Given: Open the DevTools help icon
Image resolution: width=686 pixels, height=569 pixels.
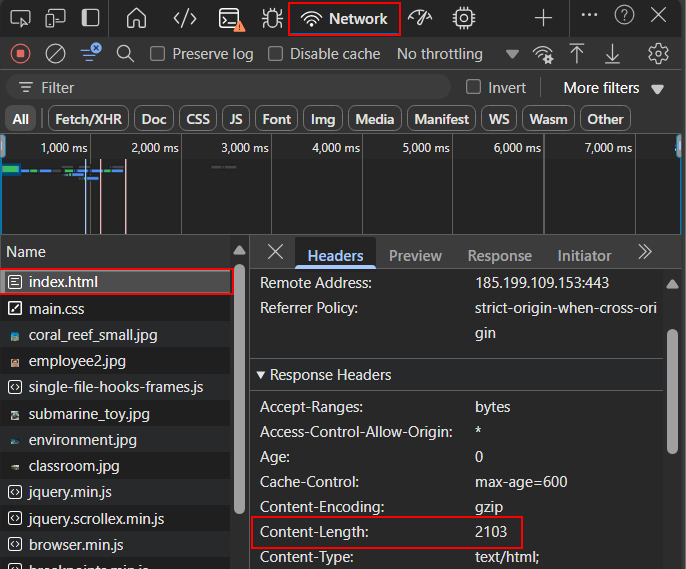Looking at the screenshot, I should (624, 15).
